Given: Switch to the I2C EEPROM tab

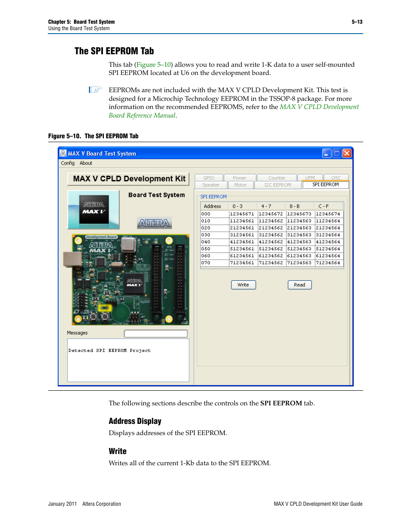Looking at the screenshot, I should tap(277, 185).
